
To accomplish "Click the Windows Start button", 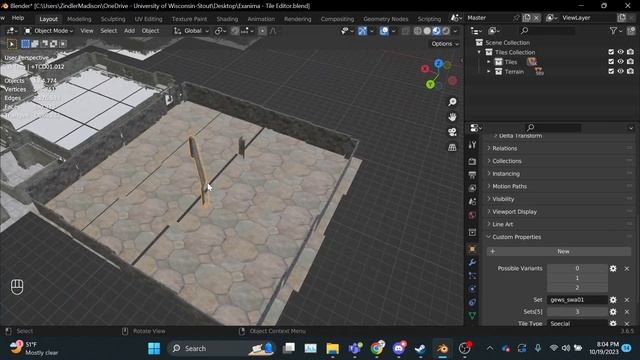I will pos(154,349).
